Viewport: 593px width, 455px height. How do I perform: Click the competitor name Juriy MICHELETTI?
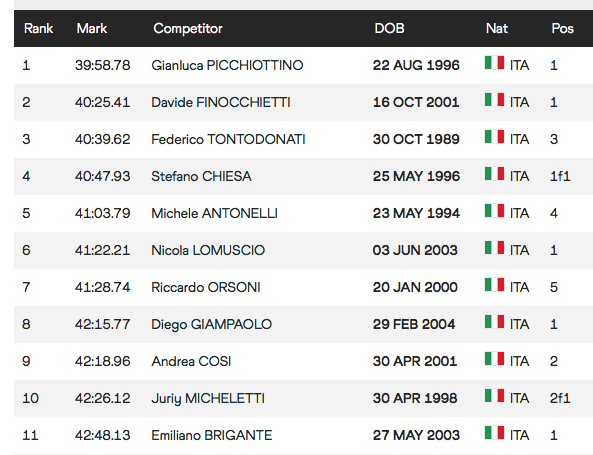tap(208, 399)
